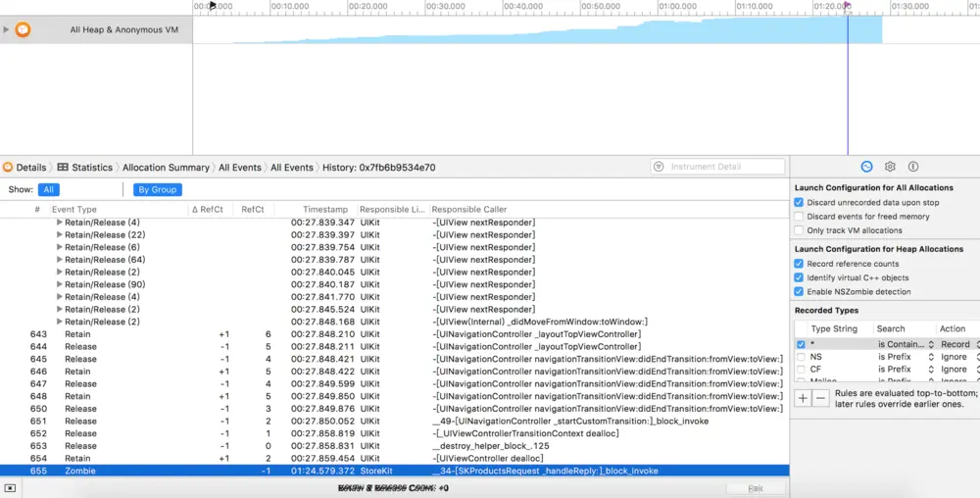Go to Details in the jump bar

coord(30,168)
